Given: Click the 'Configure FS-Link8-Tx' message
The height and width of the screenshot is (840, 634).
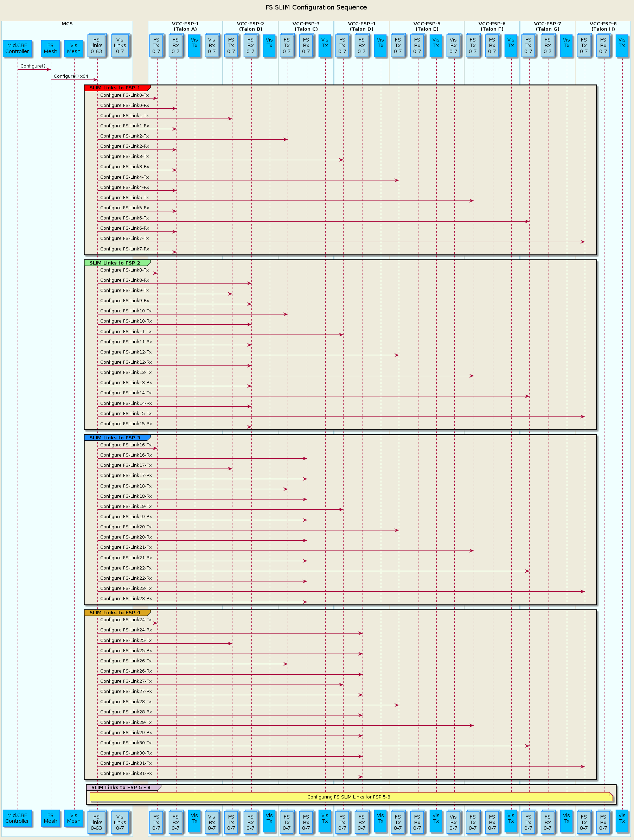Looking at the screenshot, I should (124, 270).
